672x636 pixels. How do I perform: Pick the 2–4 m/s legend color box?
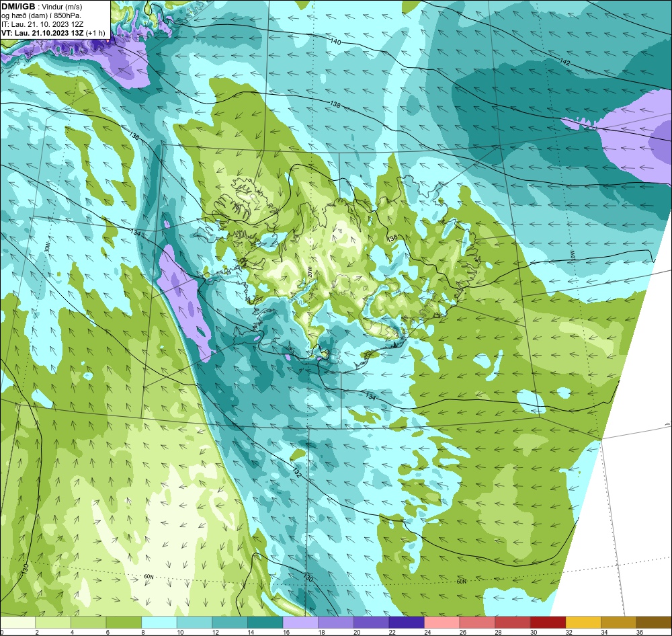[x=53, y=622]
